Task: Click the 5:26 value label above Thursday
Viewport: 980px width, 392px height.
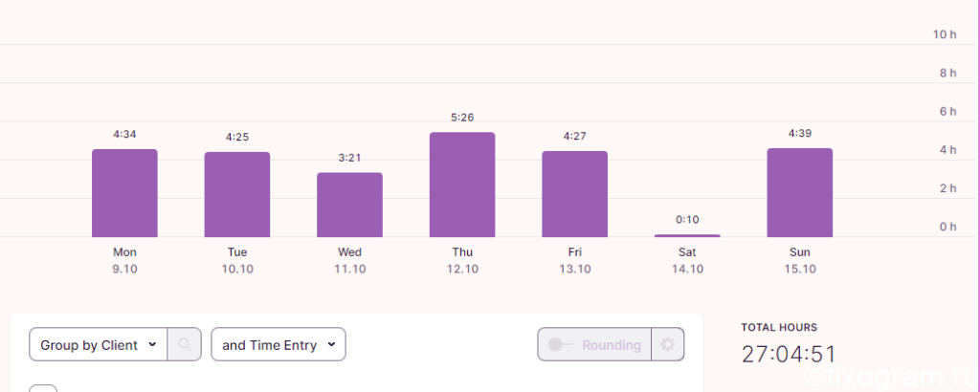Action: (462, 118)
